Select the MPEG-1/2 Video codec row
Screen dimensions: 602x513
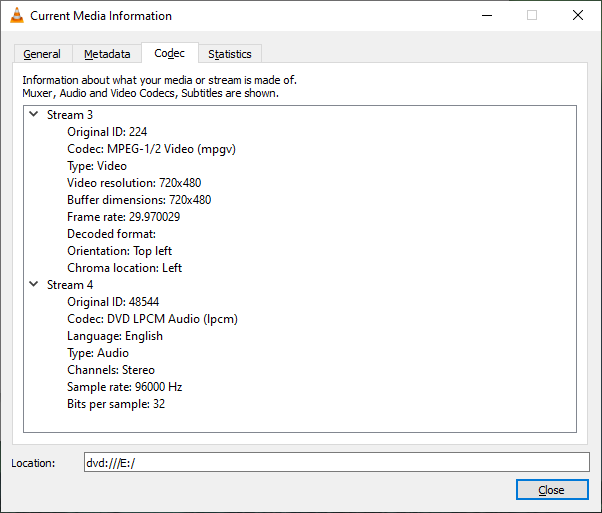coord(151,149)
